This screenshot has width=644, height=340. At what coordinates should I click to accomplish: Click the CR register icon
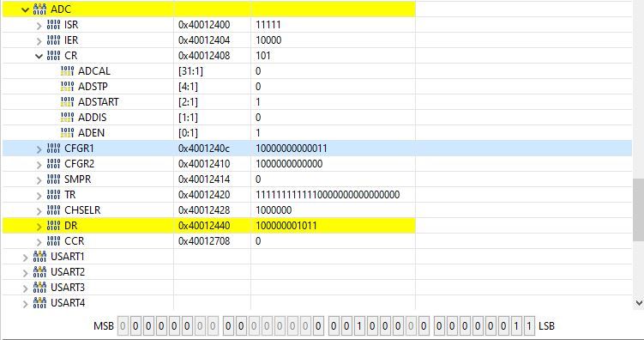[x=53, y=56]
